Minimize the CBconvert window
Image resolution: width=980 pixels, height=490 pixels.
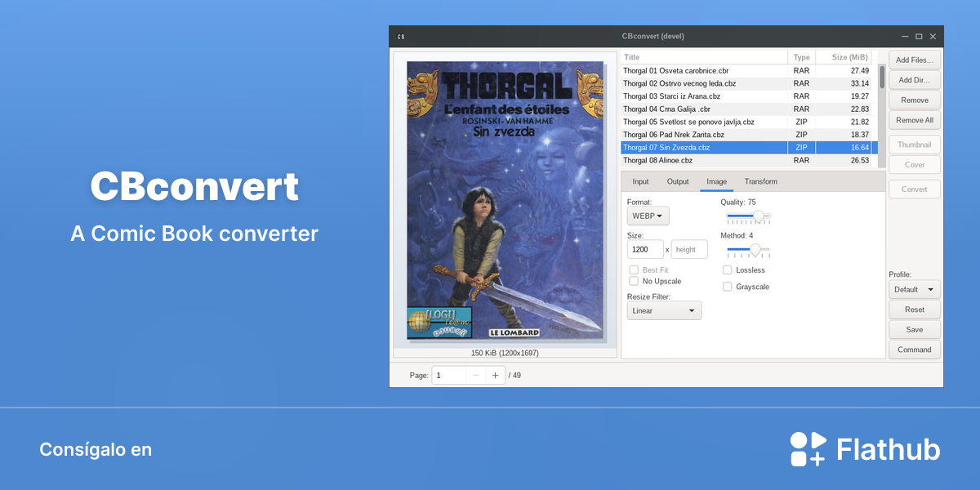(905, 36)
